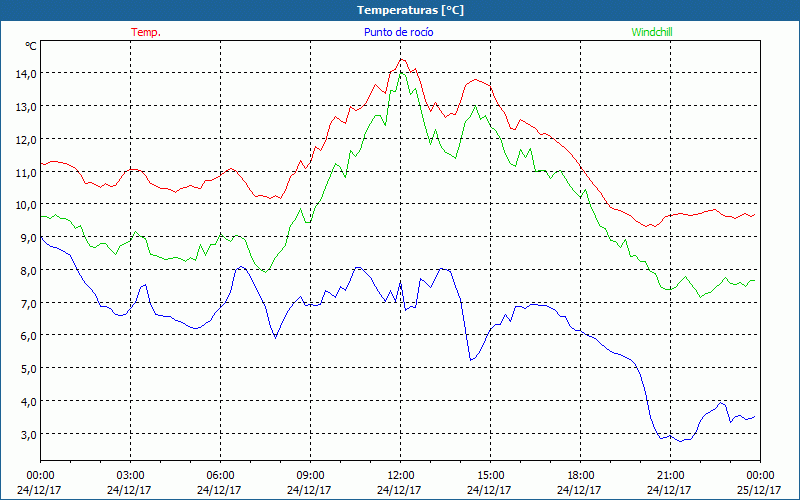Click the 21:00 time axis label

click(670, 475)
